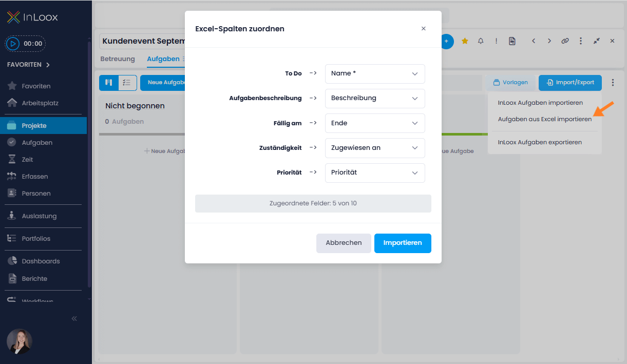The width and height of the screenshot is (627, 364).
Task: Open the three-dot menu beside Import/Export
Action: coord(613,83)
